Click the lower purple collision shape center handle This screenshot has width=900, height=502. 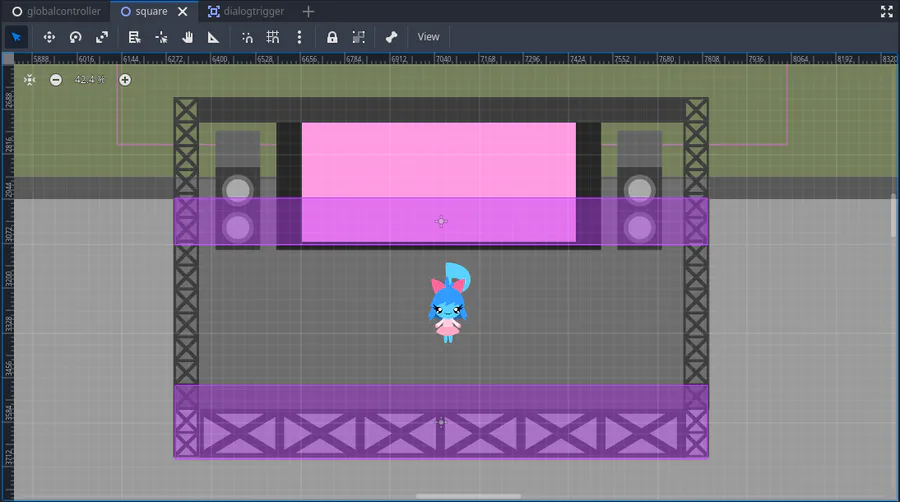coord(441,422)
